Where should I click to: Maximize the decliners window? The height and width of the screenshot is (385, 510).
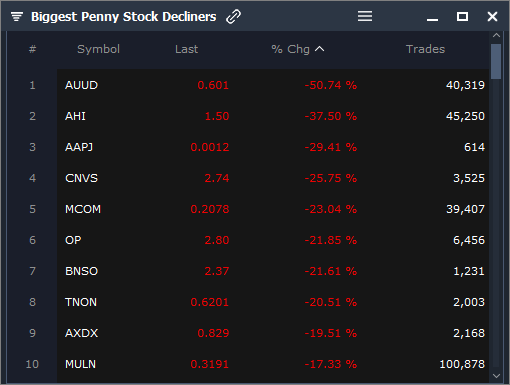click(462, 16)
